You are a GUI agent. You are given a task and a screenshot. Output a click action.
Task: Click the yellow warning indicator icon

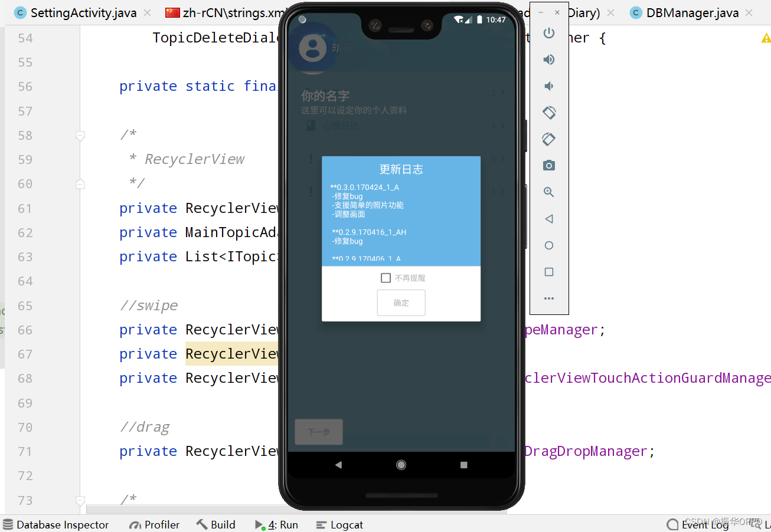click(766, 38)
